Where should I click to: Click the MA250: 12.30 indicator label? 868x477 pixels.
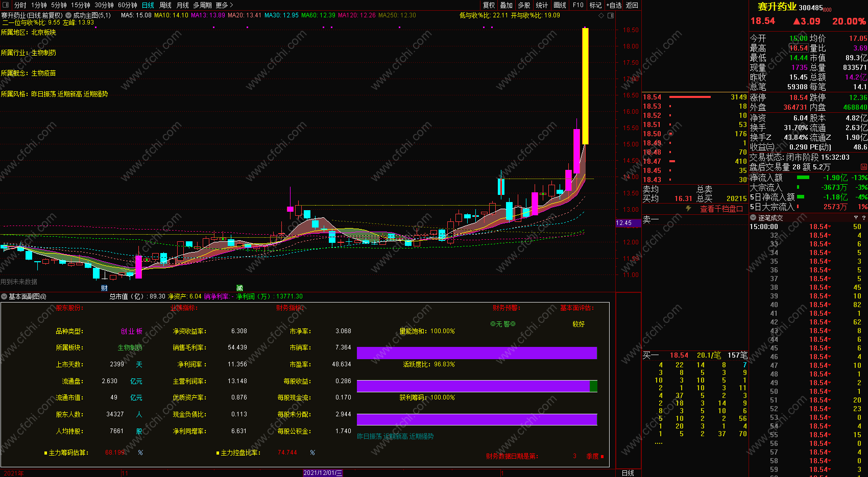[x=397, y=15]
